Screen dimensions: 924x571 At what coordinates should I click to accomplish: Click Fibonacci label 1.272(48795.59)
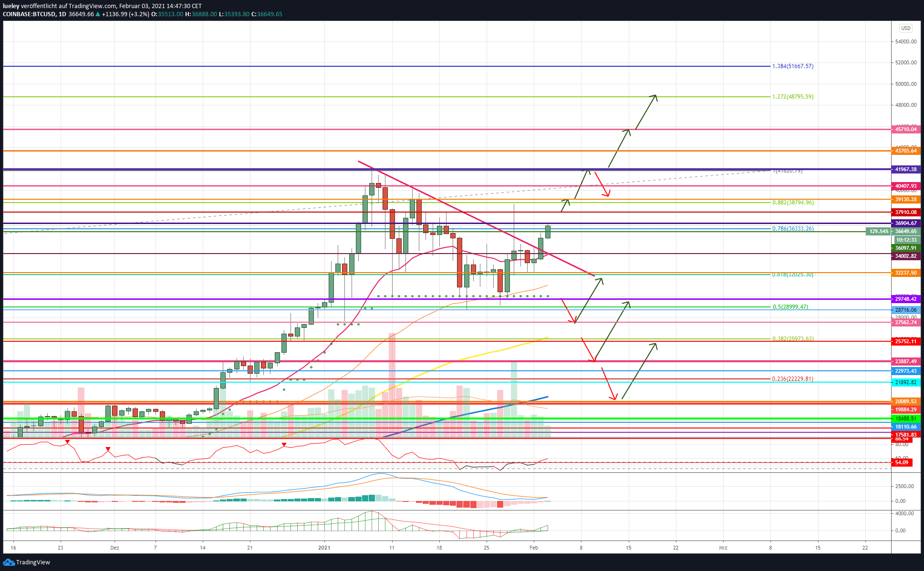tap(793, 97)
